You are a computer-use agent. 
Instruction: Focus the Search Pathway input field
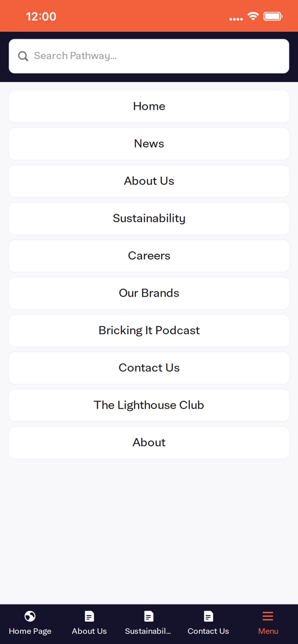tap(149, 56)
